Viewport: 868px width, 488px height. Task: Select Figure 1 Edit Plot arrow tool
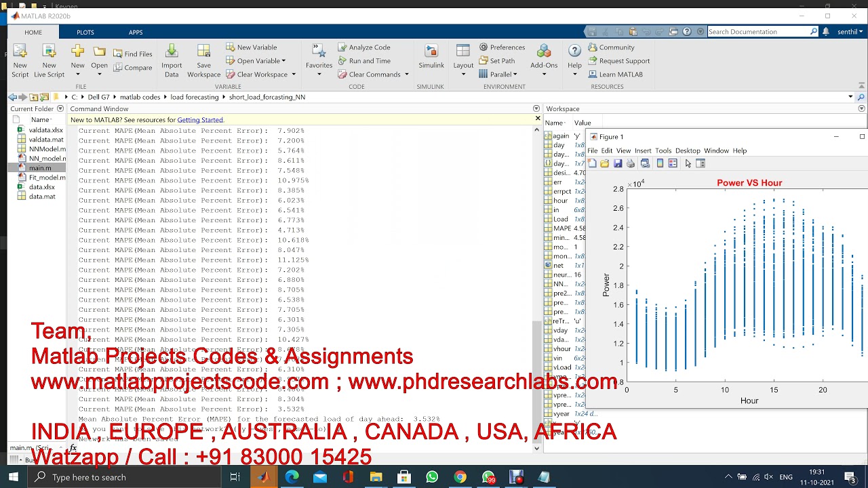tap(688, 163)
